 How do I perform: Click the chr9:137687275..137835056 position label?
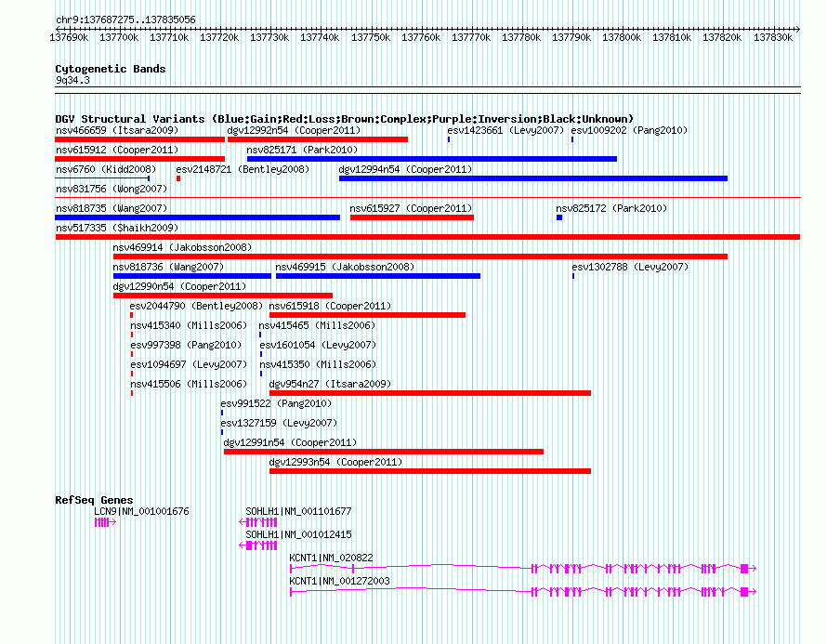click(125, 20)
